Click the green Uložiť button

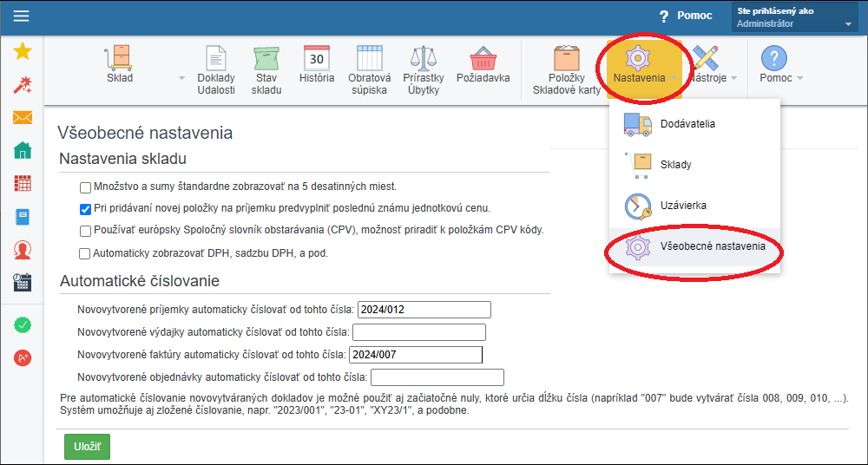point(87,446)
